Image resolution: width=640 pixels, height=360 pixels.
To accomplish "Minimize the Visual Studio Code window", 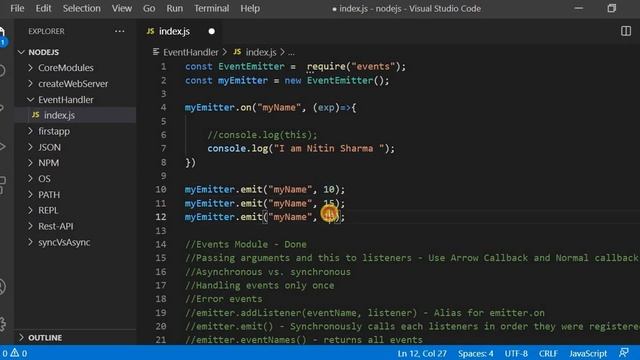I will (579, 8).
